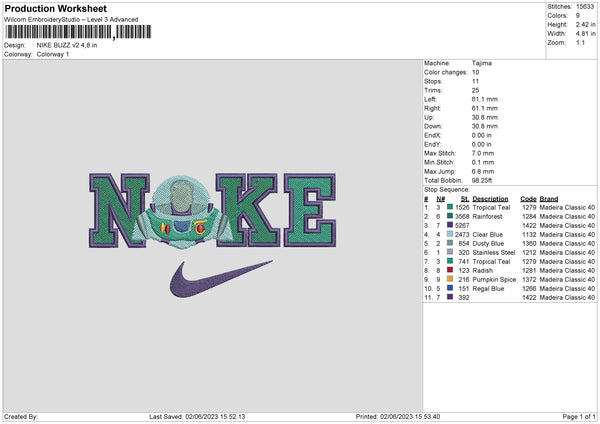Click the Machine value 'Tajima'
This screenshot has width=600, height=424.
pos(482,63)
